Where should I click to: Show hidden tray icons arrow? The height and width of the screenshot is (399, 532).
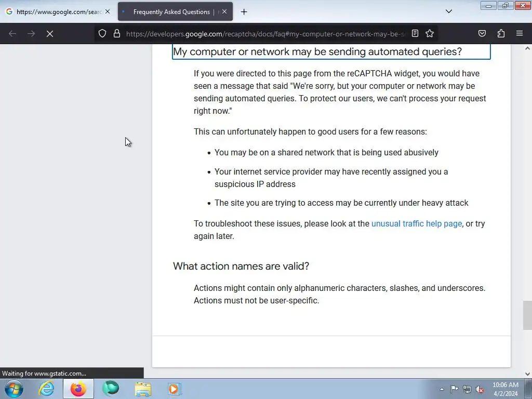(x=442, y=389)
